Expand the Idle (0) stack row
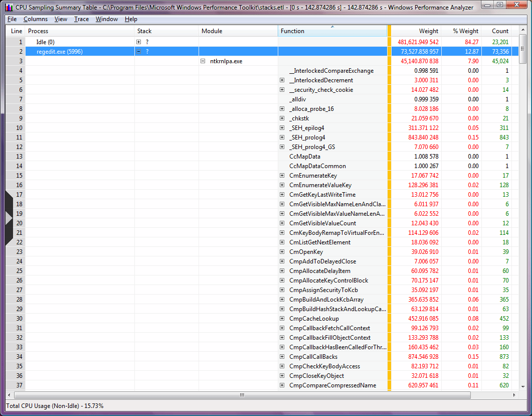The image size is (532, 416). coord(139,42)
